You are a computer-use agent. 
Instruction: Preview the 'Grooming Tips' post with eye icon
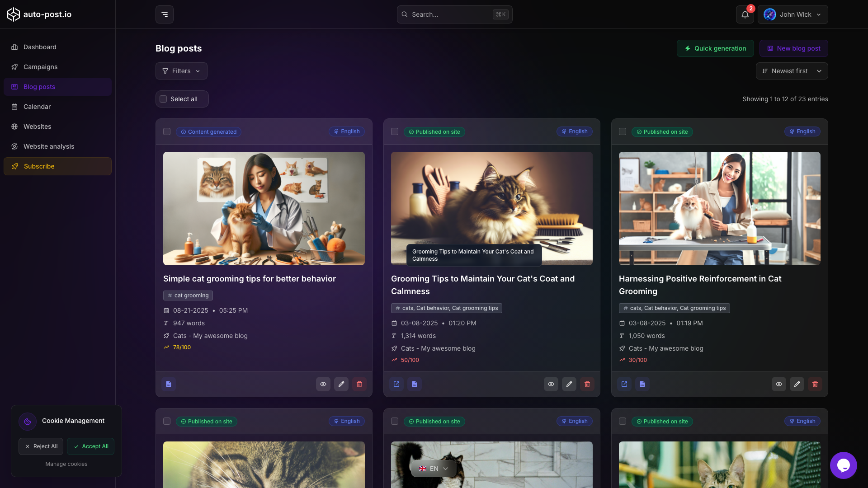tap(551, 384)
